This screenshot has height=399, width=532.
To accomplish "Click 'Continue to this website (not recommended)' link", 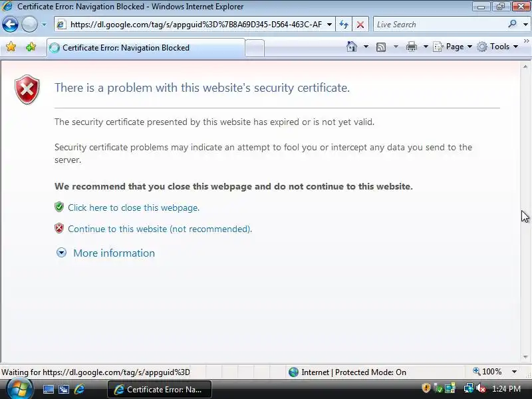I will [x=160, y=229].
